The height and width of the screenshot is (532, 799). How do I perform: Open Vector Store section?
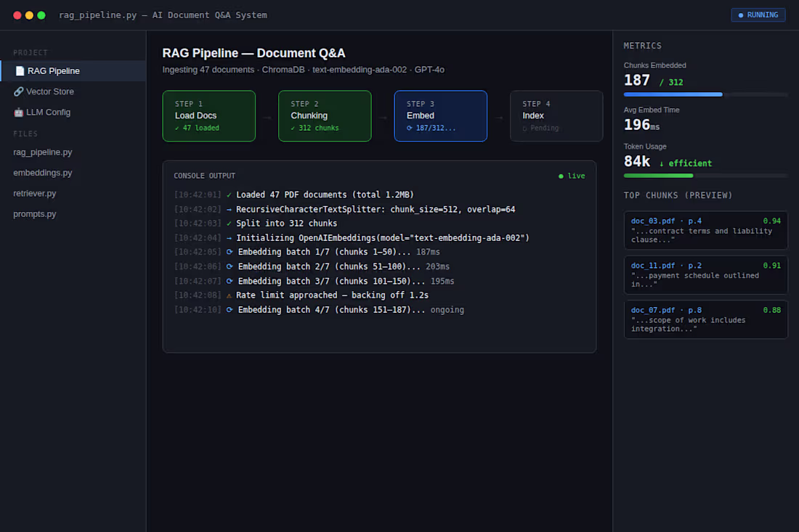tap(73, 91)
